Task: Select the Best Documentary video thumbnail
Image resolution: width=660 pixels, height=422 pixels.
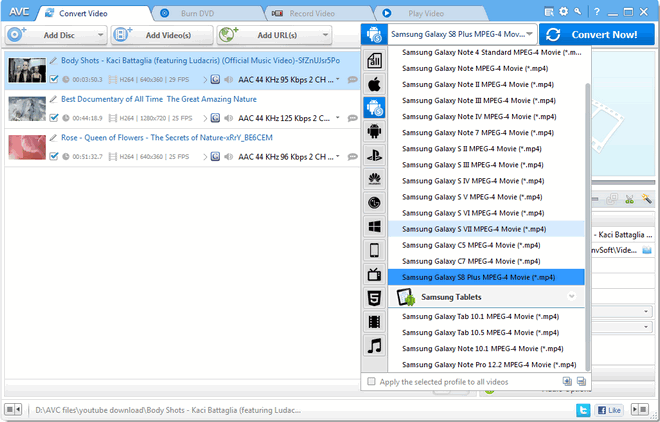Action: click(27, 109)
